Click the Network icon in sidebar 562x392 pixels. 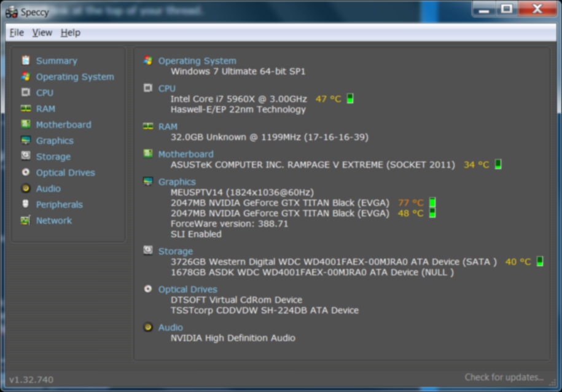click(25, 220)
